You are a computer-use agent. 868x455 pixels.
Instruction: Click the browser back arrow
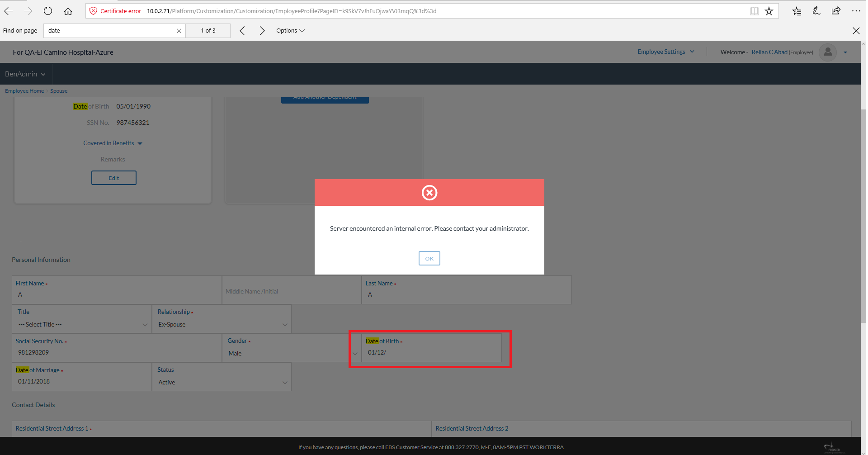pos(9,11)
